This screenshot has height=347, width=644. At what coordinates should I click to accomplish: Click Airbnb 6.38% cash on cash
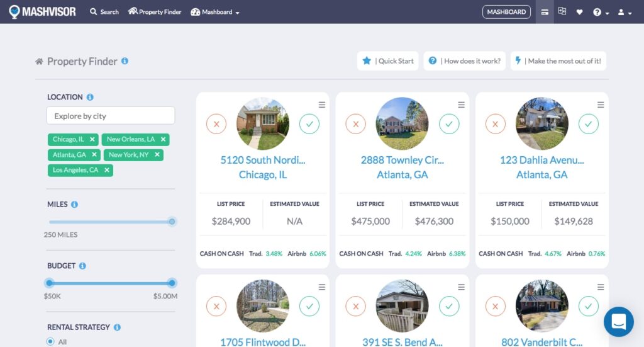446,254
